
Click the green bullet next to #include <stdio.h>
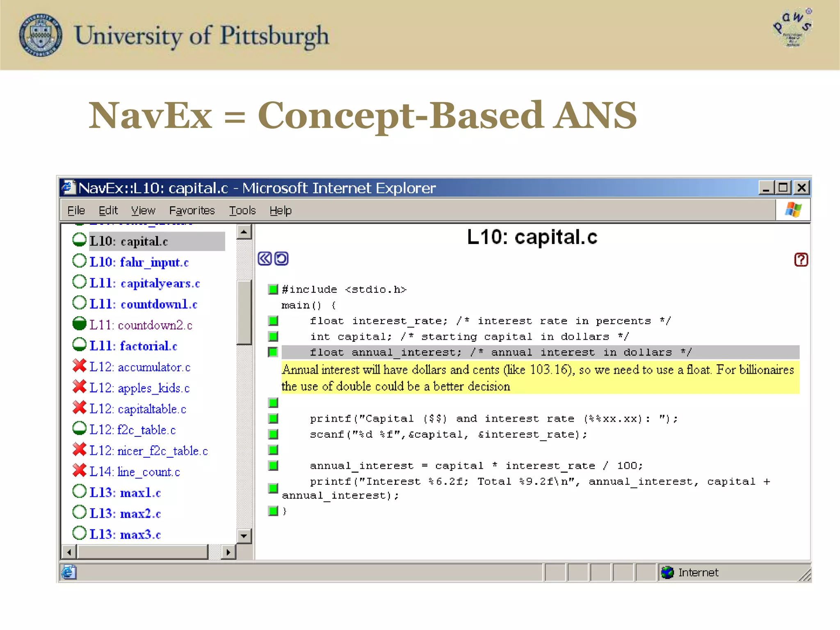[273, 290]
